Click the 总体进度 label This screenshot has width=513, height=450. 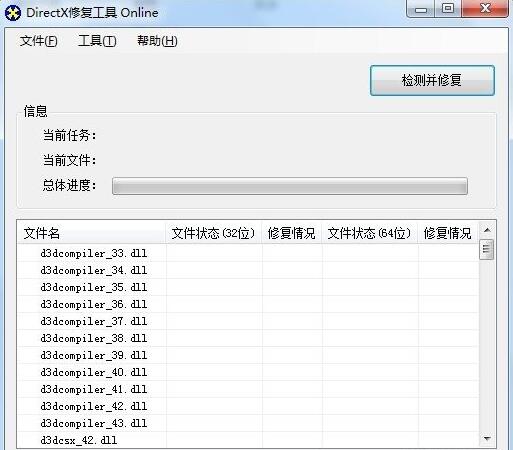tap(69, 185)
